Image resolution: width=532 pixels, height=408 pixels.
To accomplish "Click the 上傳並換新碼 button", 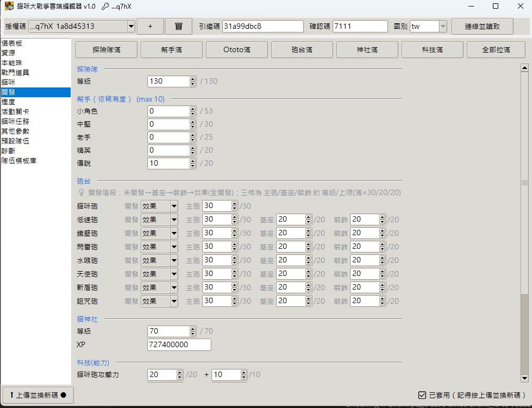I will [x=38, y=395].
